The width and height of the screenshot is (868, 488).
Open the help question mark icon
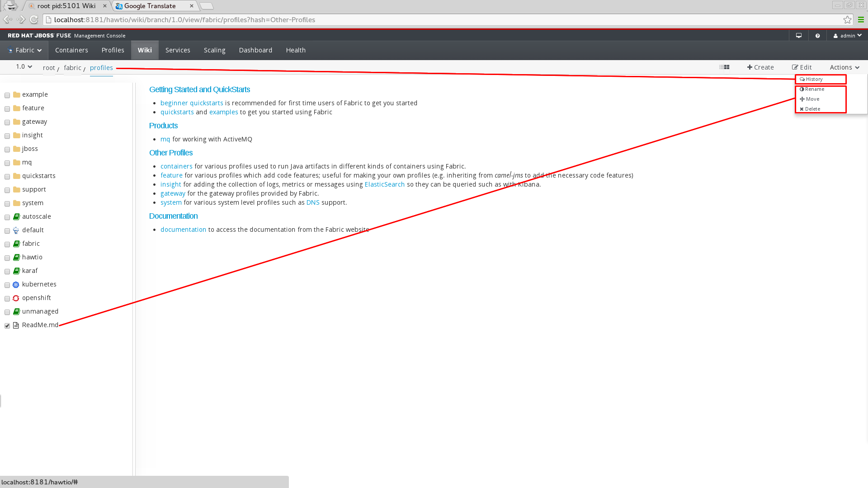[817, 36]
